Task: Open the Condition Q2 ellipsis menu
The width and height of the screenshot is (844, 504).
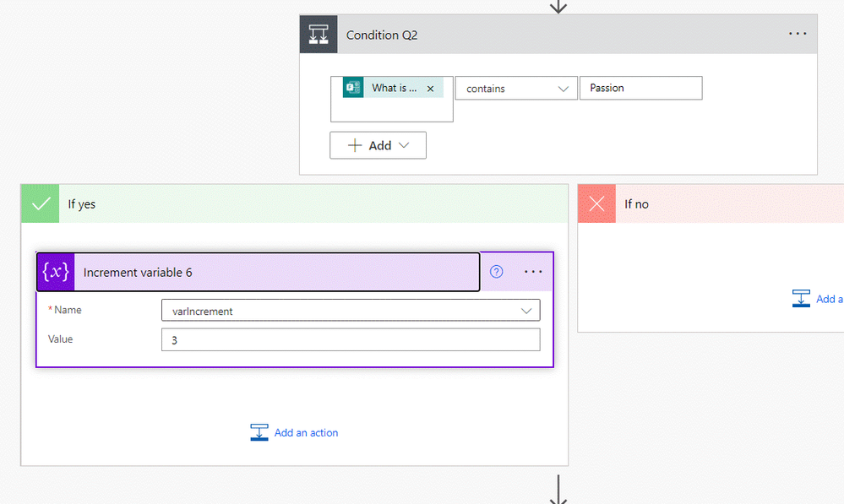Action: [x=798, y=34]
